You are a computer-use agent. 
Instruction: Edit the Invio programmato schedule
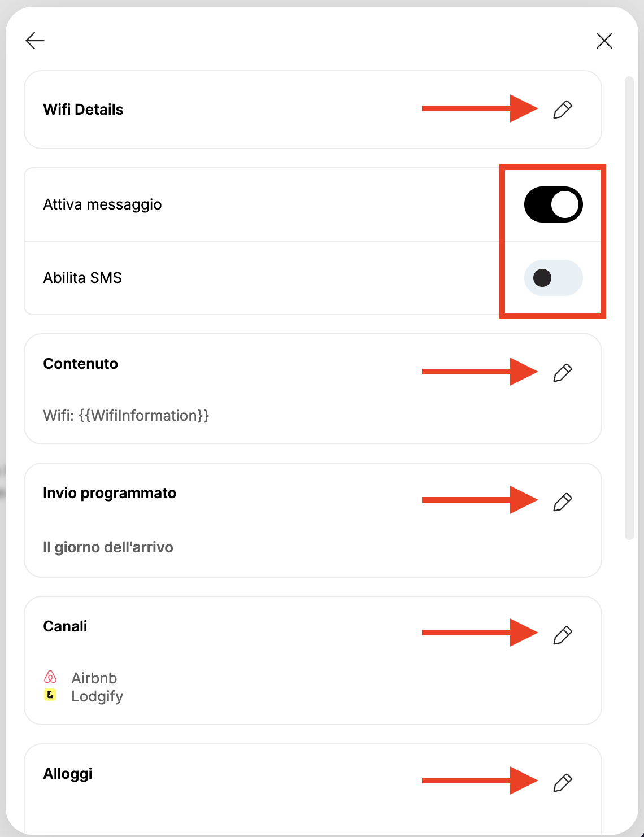click(x=562, y=502)
